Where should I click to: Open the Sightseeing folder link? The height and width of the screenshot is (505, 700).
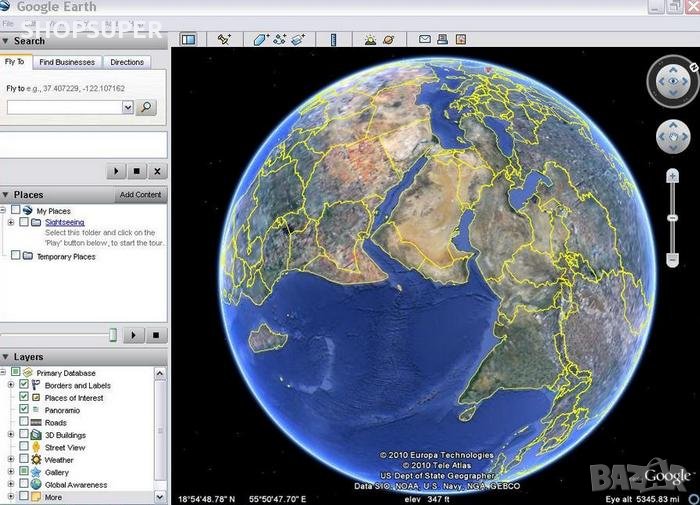(65, 222)
